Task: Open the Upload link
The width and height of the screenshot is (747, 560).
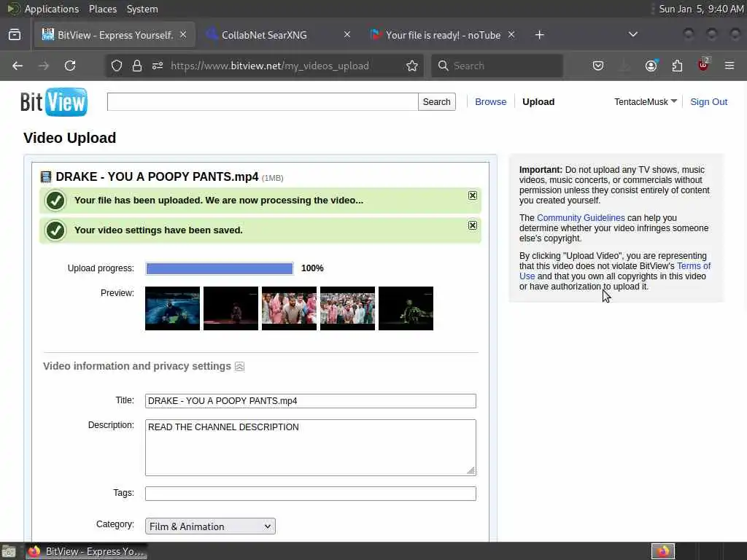Action: pyautogui.click(x=538, y=102)
